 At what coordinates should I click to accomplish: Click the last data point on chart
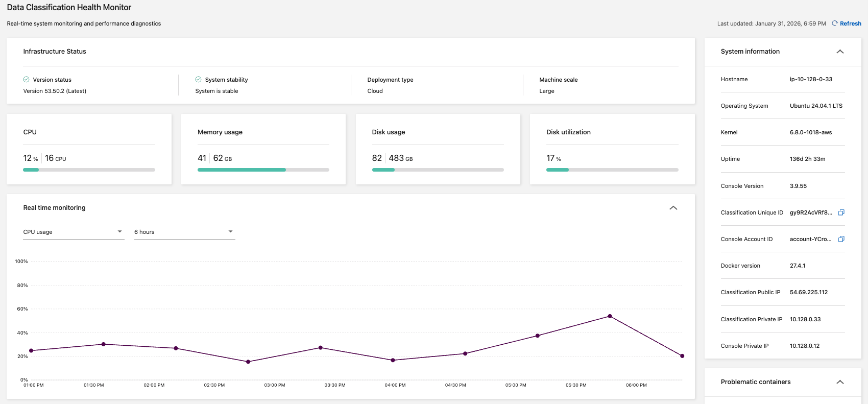[682, 356]
